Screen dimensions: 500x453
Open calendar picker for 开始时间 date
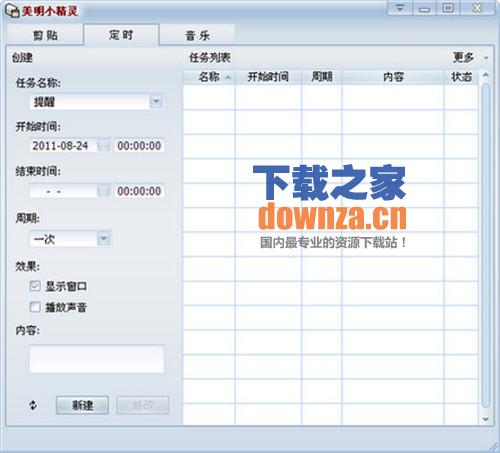click(104, 146)
